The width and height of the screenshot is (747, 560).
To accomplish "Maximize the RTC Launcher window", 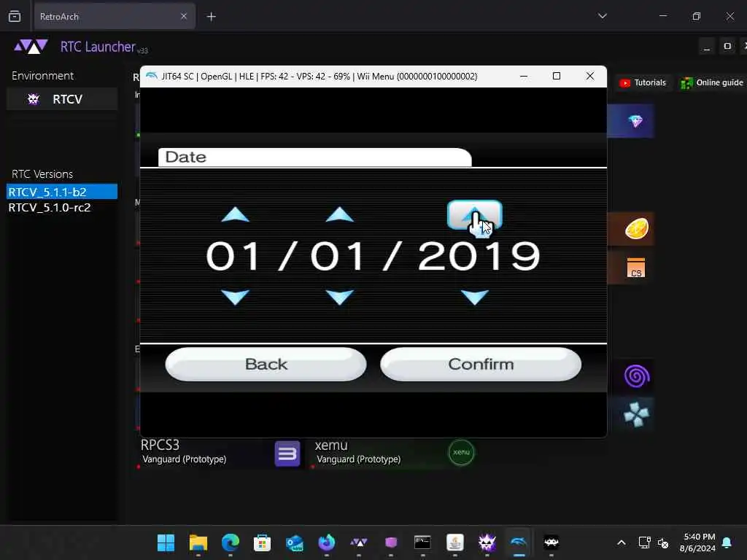I will point(727,47).
